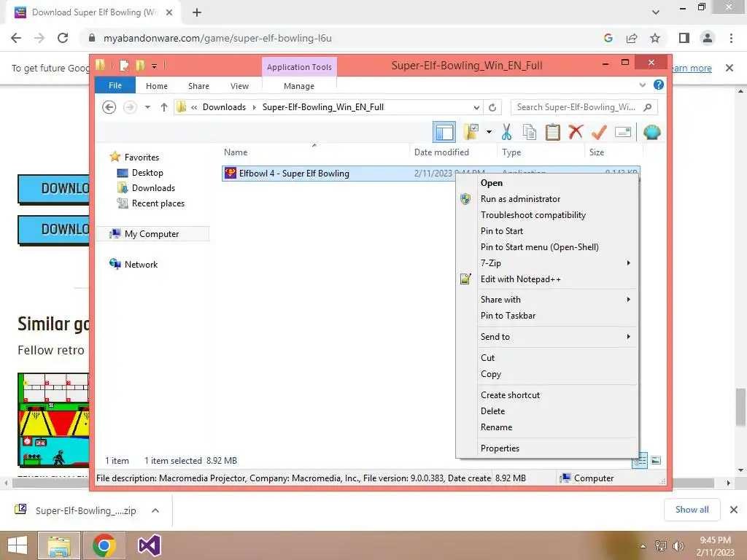Expand address bar history dropdown
This screenshot has height=560, width=747.
click(476, 107)
